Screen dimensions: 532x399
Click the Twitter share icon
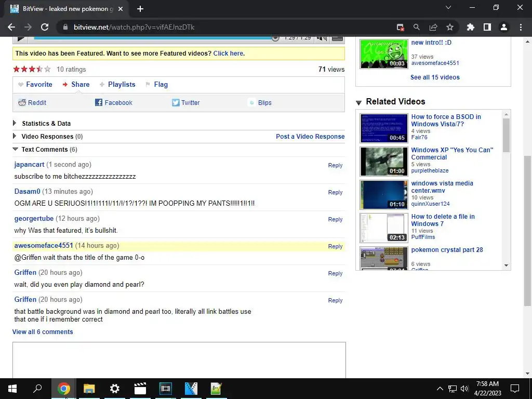[x=176, y=102]
